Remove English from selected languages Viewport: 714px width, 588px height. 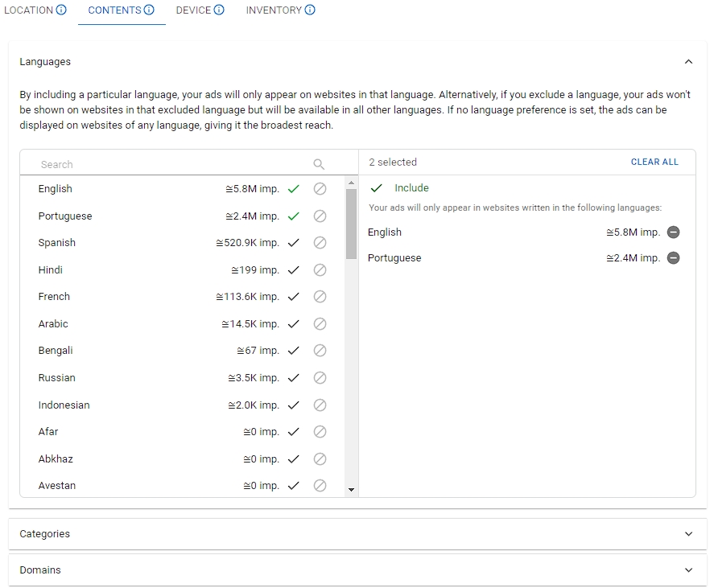[674, 232]
